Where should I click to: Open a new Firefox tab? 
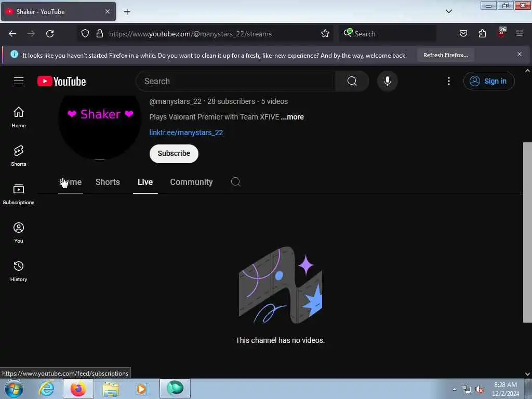(127, 12)
